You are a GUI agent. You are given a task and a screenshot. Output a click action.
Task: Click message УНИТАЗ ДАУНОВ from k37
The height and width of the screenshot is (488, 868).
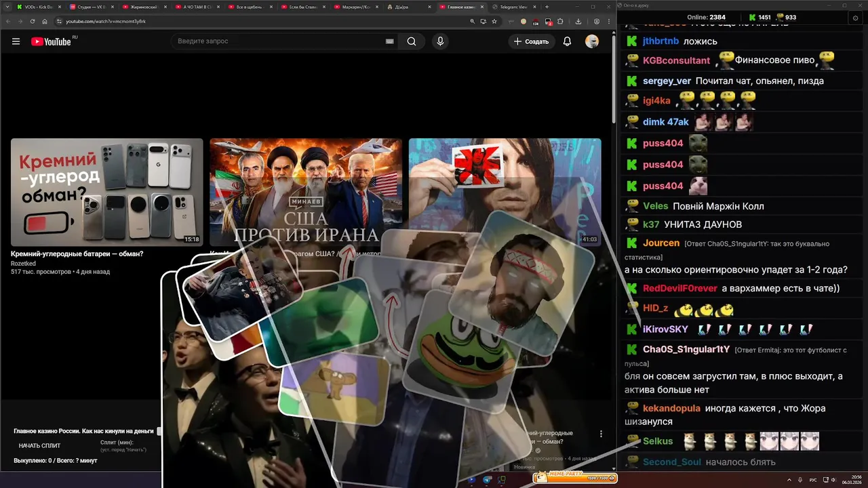point(703,224)
